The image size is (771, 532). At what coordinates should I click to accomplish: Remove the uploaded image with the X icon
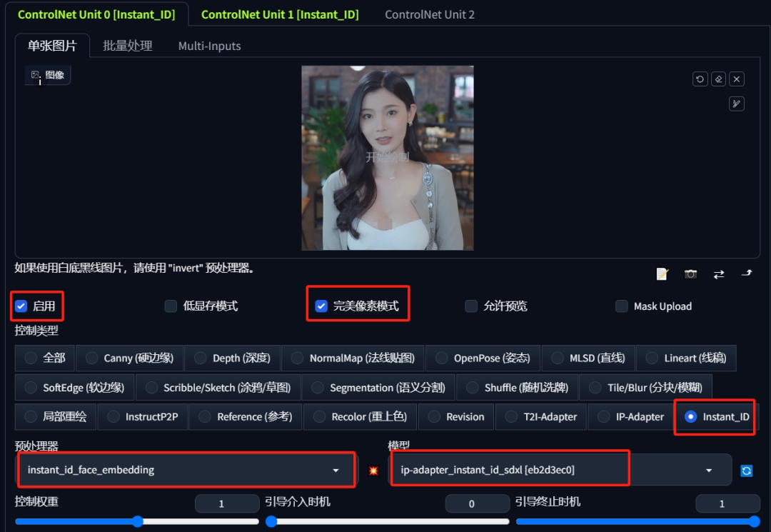coord(737,79)
